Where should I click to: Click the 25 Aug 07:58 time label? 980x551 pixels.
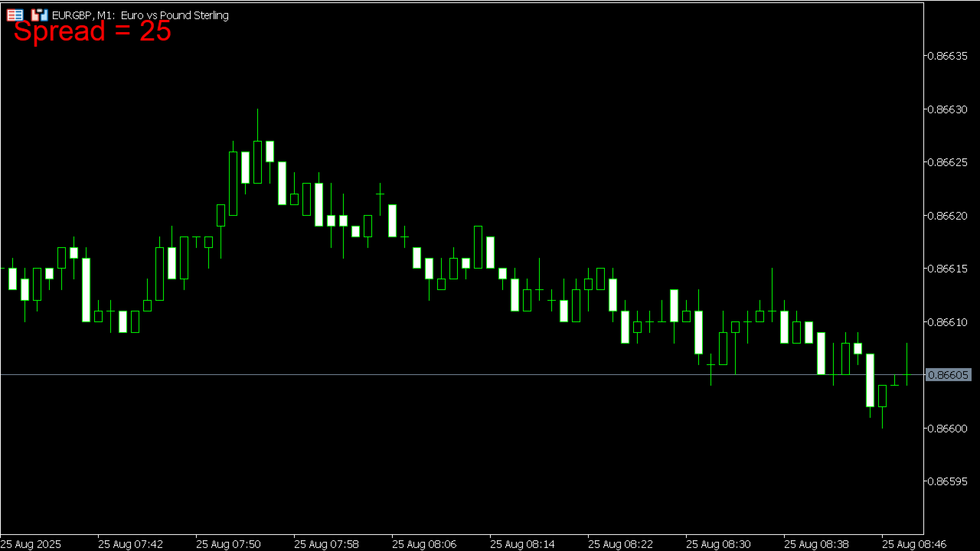pyautogui.click(x=326, y=544)
